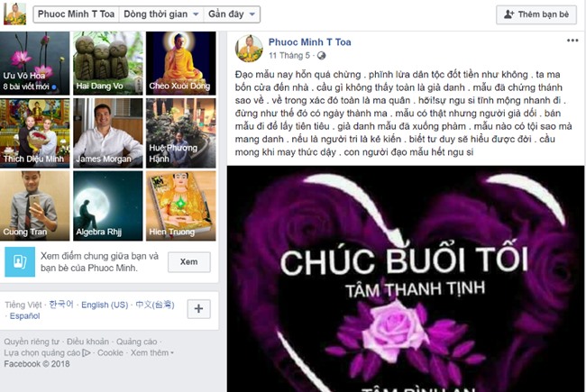Click the blue common-points card icon

pos(20,261)
